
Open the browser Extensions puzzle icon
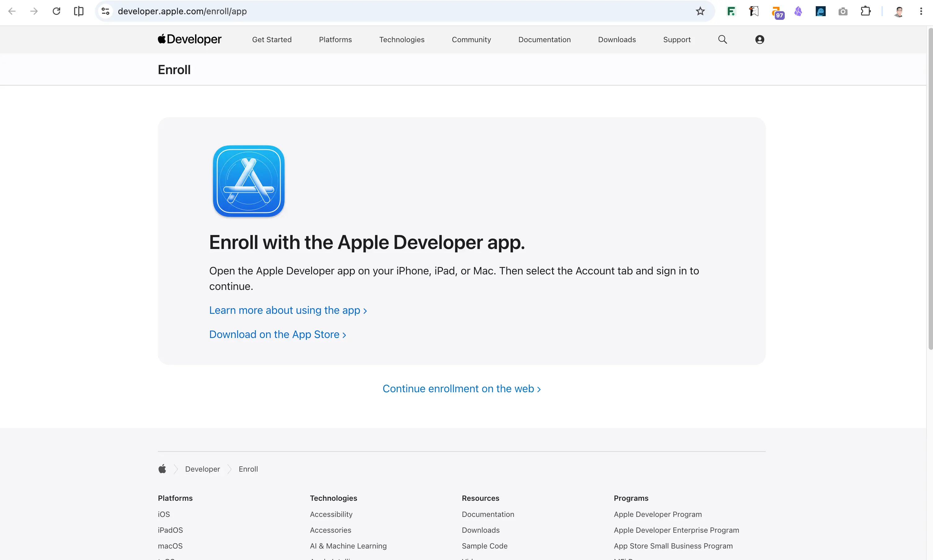(865, 11)
